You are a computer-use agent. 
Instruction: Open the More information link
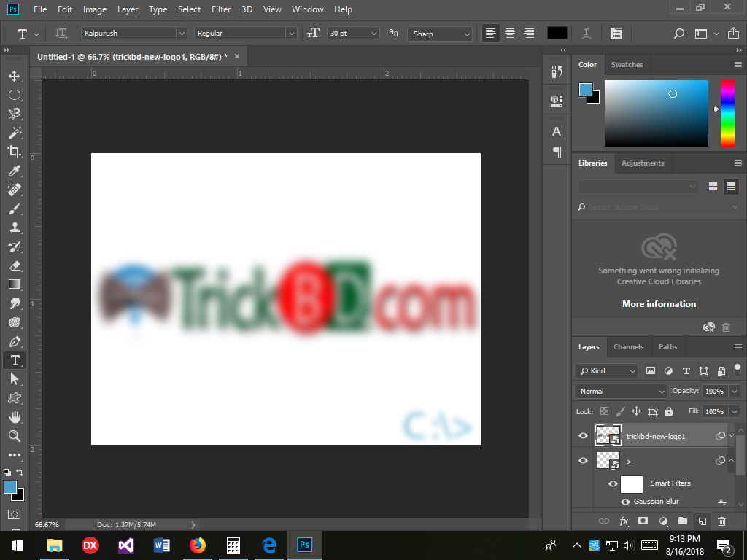point(659,304)
